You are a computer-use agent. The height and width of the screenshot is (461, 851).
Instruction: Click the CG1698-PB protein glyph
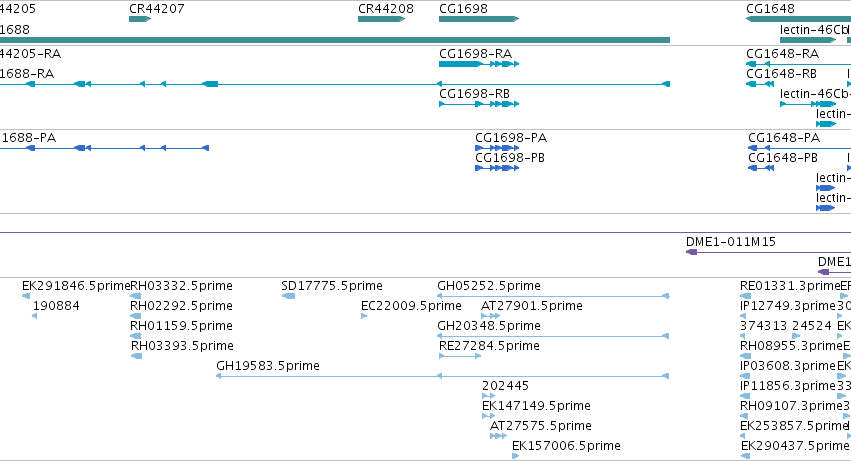point(497,168)
